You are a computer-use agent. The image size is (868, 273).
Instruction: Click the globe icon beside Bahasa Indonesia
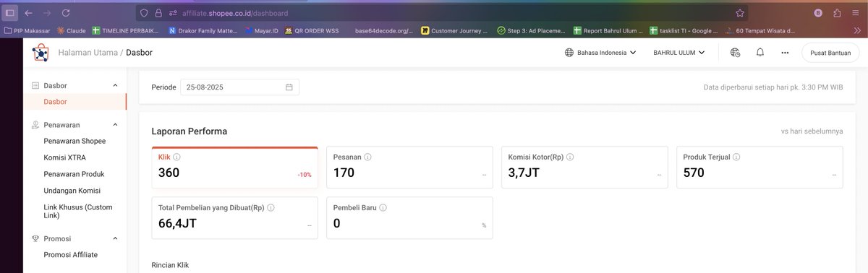(569, 53)
